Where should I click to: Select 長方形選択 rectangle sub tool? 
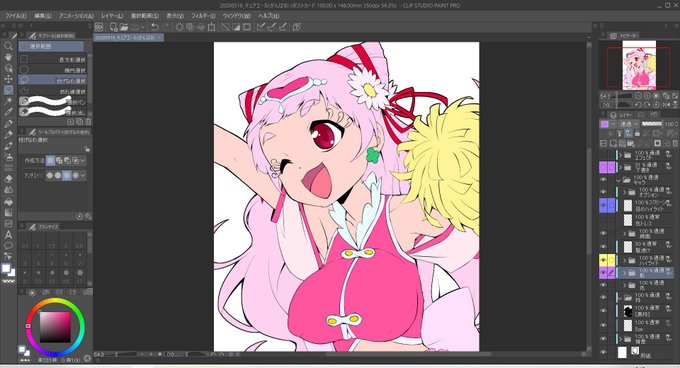click(x=52, y=59)
